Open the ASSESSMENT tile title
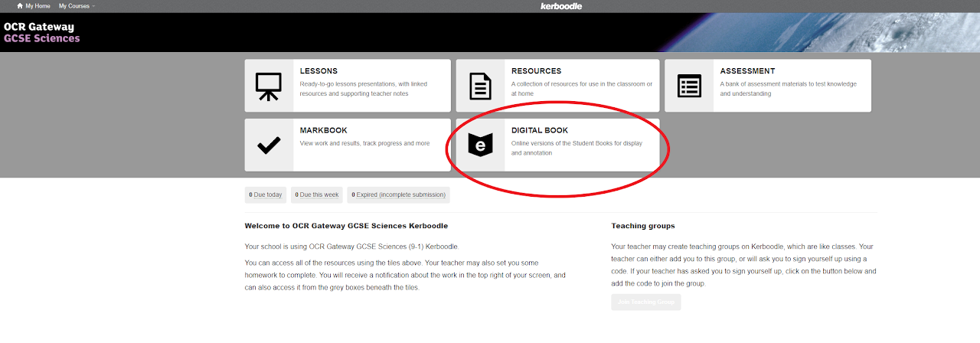 click(x=747, y=71)
